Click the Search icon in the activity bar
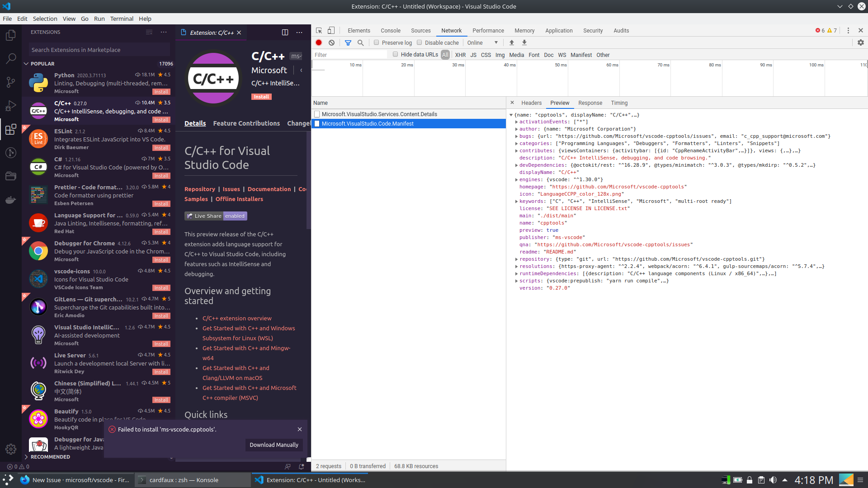Image resolution: width=868 pixels, height=488 pixels. (11, 59)
